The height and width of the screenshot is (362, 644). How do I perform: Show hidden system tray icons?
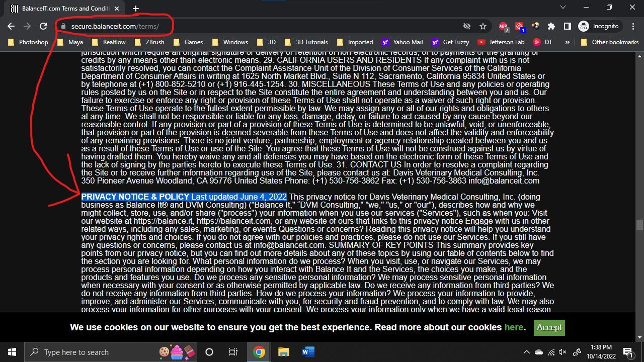coord(527,352)
